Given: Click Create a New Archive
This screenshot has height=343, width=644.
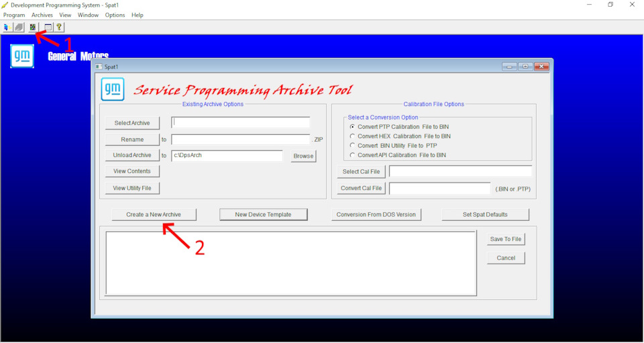Looking at the screenshot, I should click(x=154, y=214).
